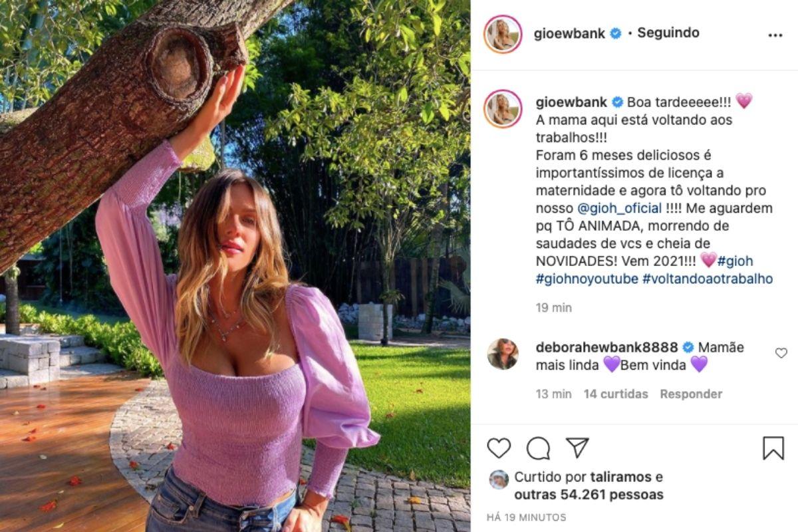Open the caption's gioewbank avatar

pos(503,108)
